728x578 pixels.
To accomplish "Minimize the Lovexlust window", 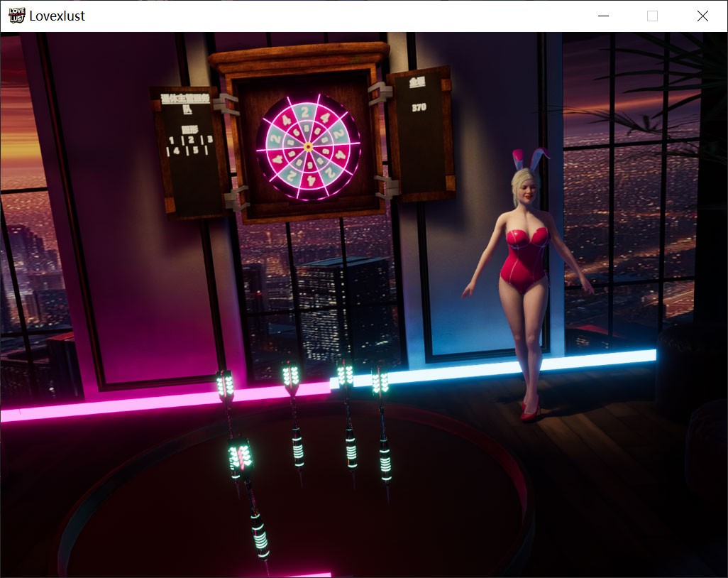I will click(x=604, y=16).
